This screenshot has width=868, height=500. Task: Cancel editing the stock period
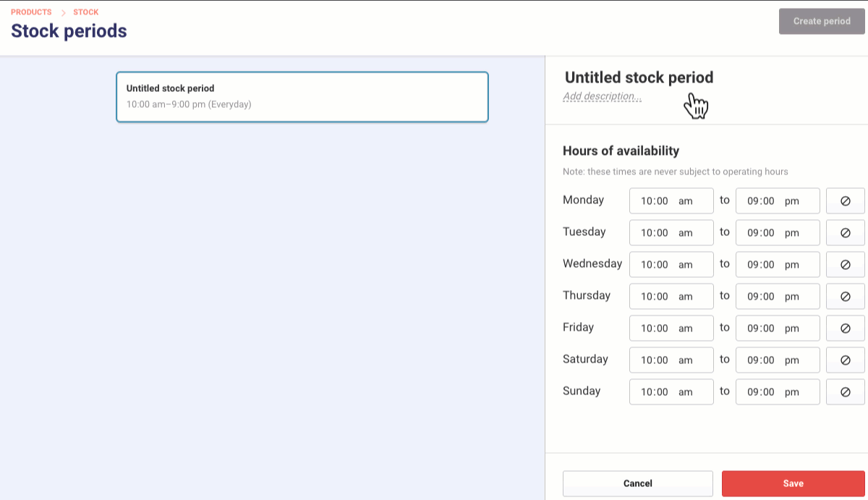click(x=638, y=483)
